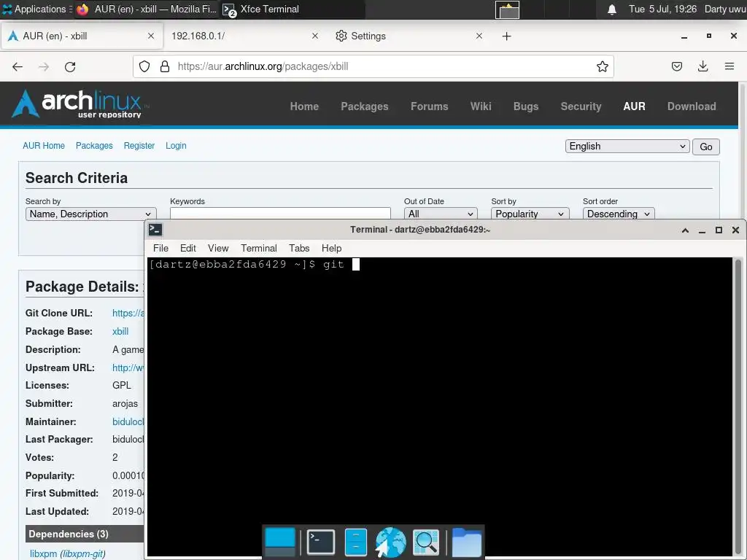Open the home folder dock icon
Image resolution: width=747 pixels, height=560 pixels.
click(x=466, y=542)
